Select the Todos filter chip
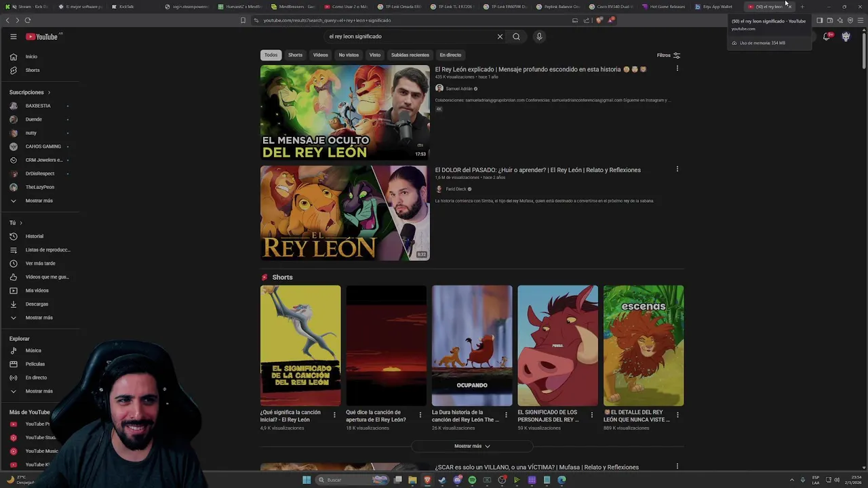This screenshot has height=488, width=868. click(271, 55)
